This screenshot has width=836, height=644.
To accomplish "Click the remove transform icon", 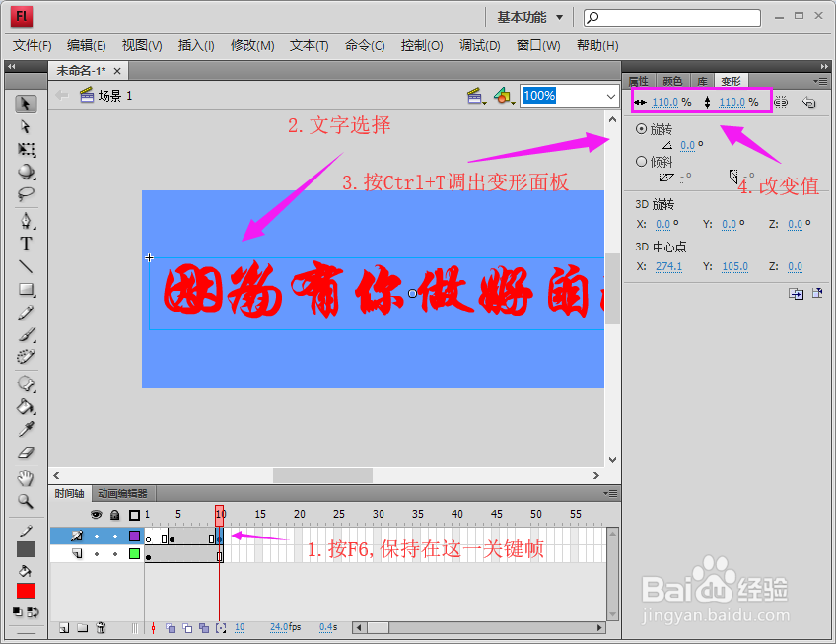I will point(817,293).
